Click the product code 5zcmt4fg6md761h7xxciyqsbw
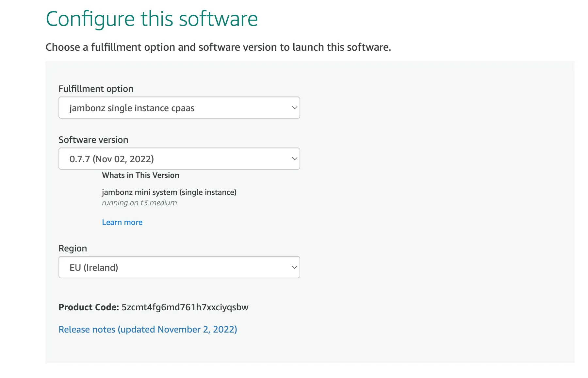 point(185,307)
